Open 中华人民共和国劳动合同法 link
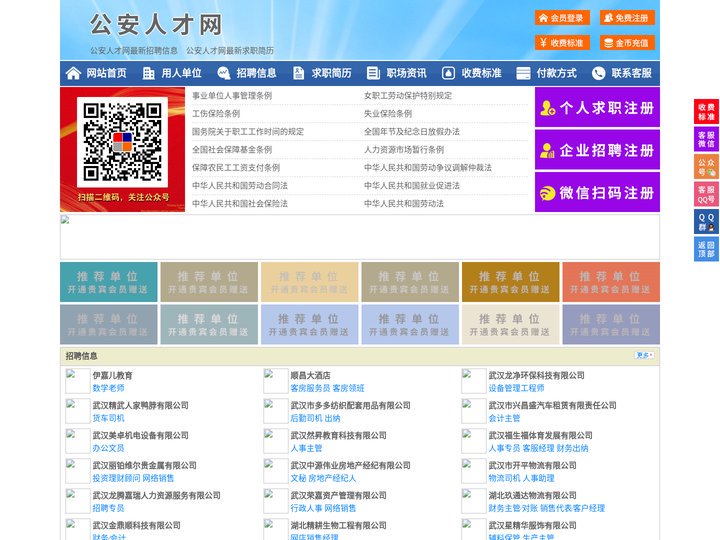 click(x=240, y=186)
